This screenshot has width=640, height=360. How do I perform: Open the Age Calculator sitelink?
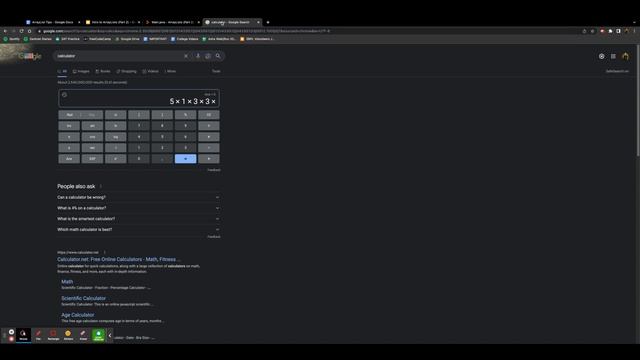78,315
